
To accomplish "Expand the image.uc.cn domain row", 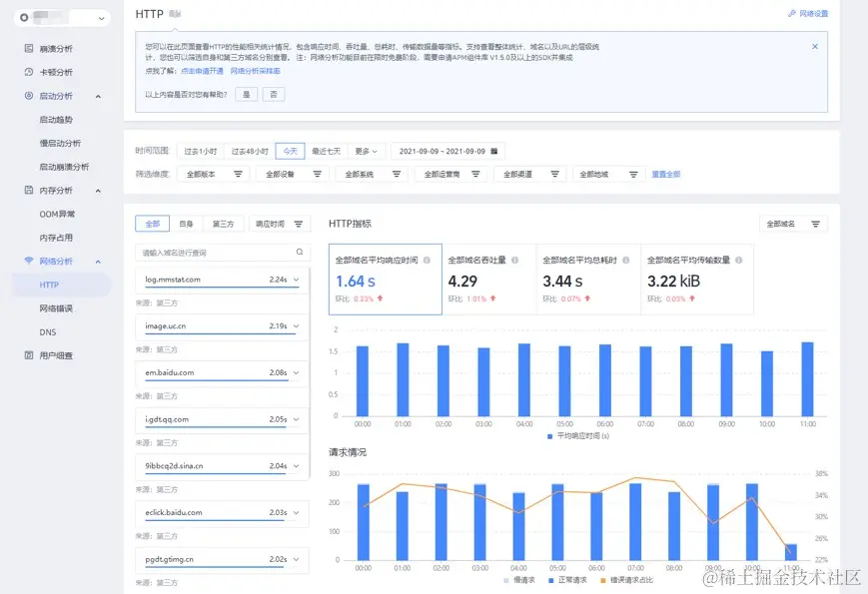I will pos(297,325).
